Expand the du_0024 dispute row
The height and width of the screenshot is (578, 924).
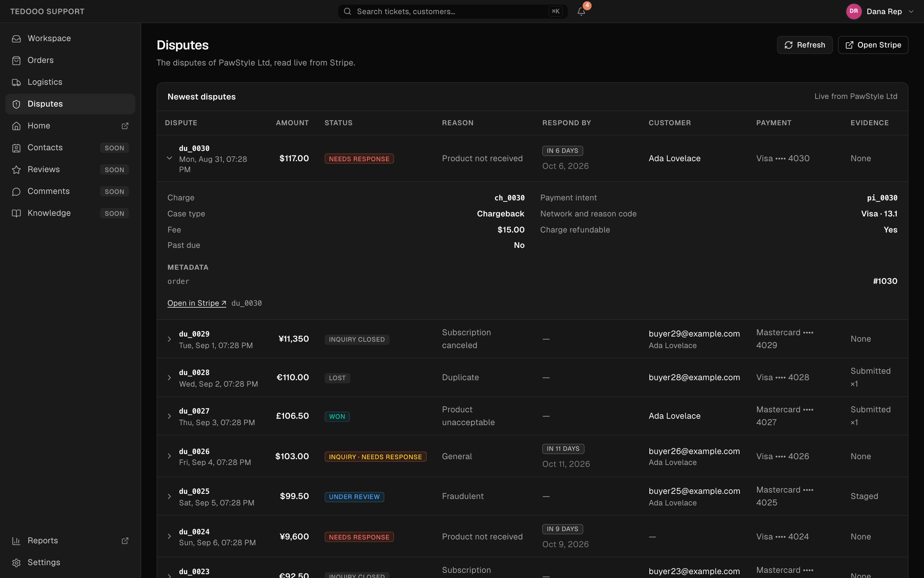169,536
